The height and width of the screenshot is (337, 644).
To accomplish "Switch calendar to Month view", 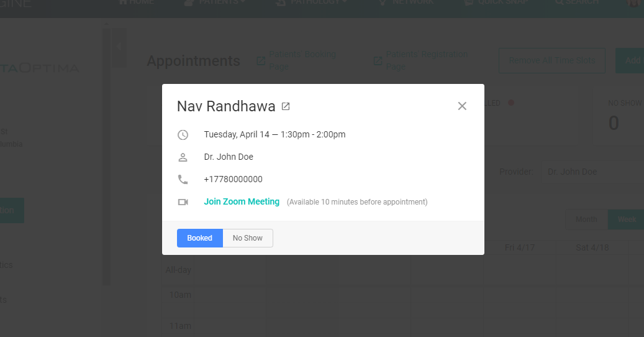I will pyautogui.click(x=586, y=219).
